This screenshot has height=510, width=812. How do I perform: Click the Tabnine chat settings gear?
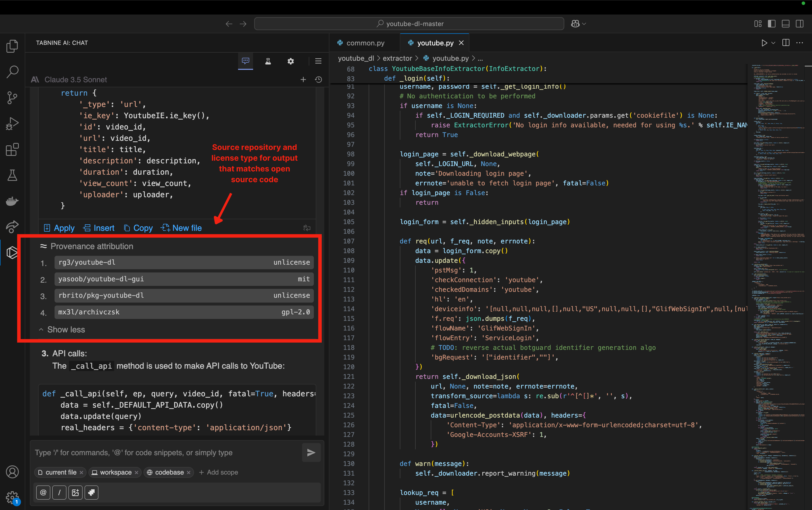290,61
